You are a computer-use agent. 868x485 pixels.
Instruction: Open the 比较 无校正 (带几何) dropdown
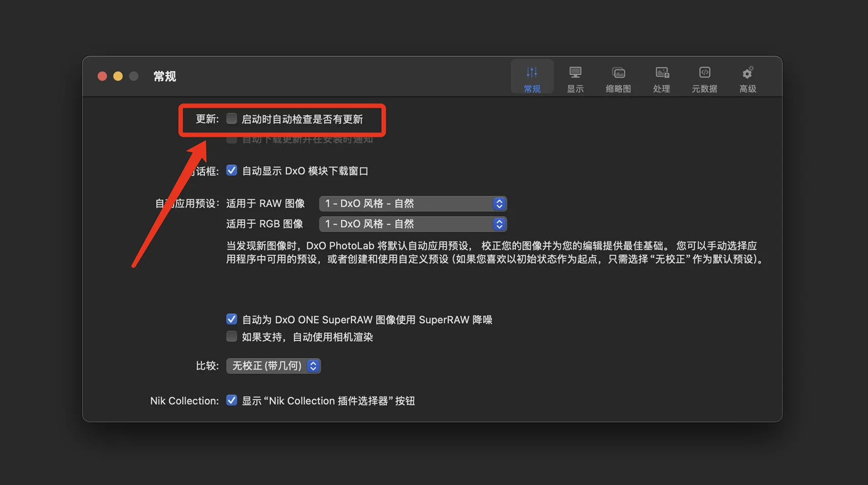pos(274,366)
